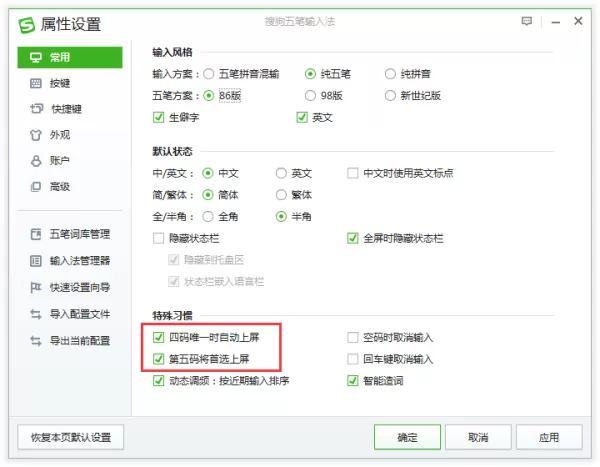The height and width of the screenshot is (467, 600).
Task: Select 简体 character mode
Action: pyautogui.click(x=207, y=195)
